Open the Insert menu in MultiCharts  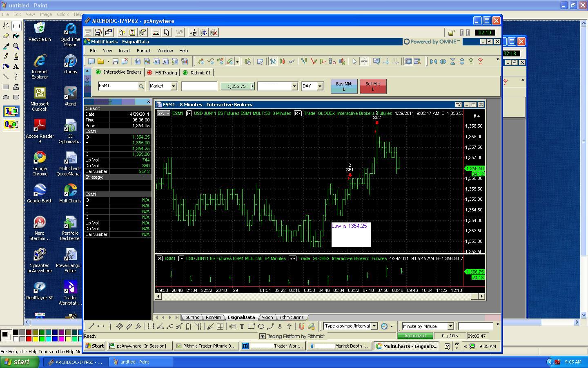coord(124,51)
